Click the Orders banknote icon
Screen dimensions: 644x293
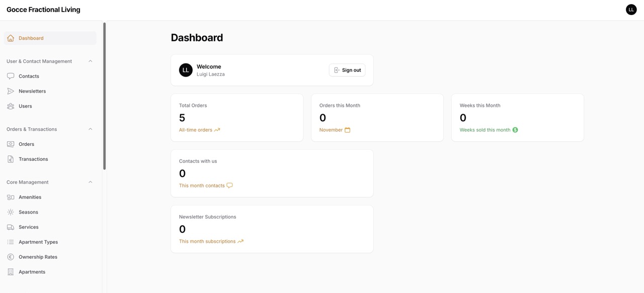point(11,144)
